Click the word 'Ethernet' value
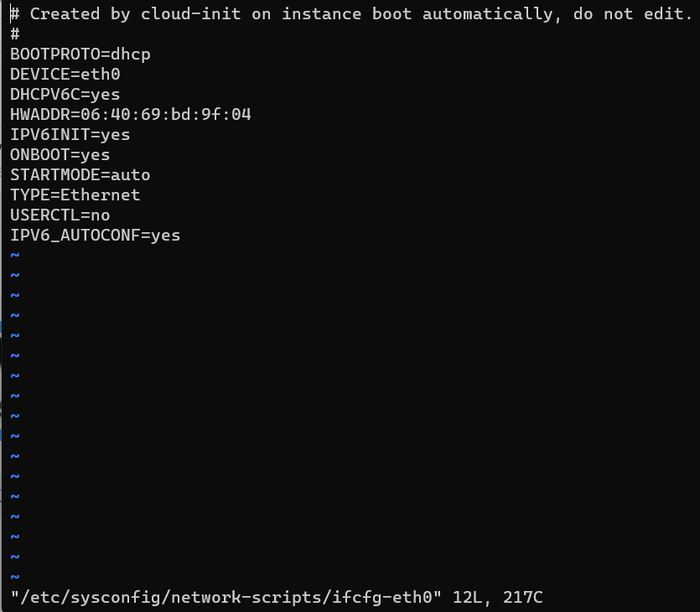 [101, 195]
